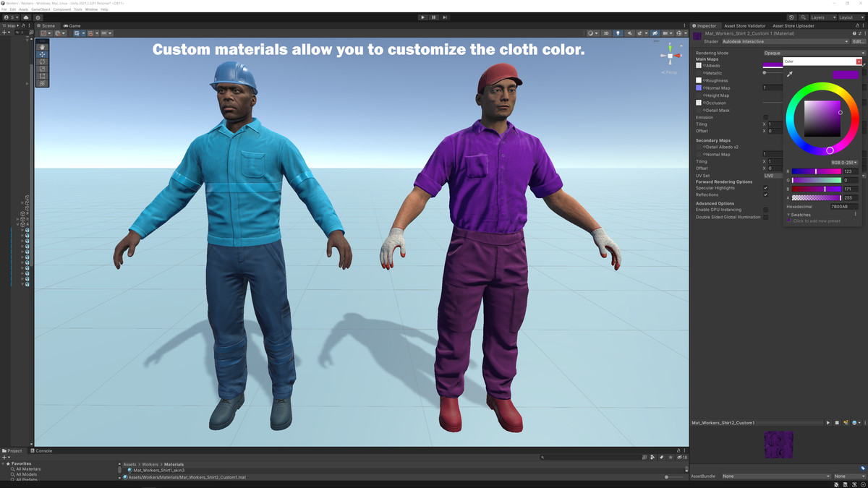Disable the Specular Highlights checkbox
This screenshot has height=488, width=868.
point(766,188)
